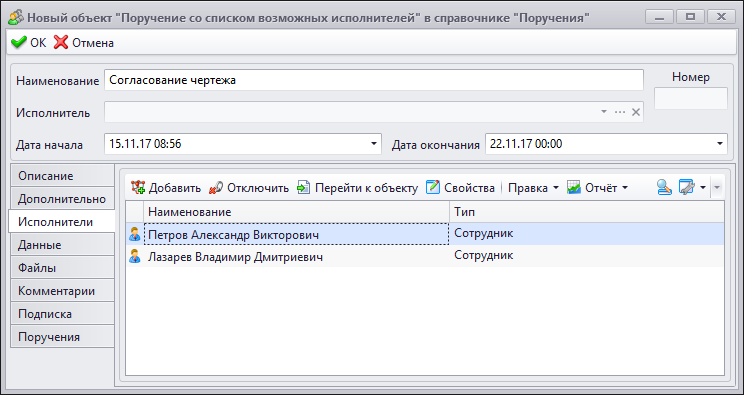
Task: Click the employee icon next to Петров
Action: [x=135, y=234]
